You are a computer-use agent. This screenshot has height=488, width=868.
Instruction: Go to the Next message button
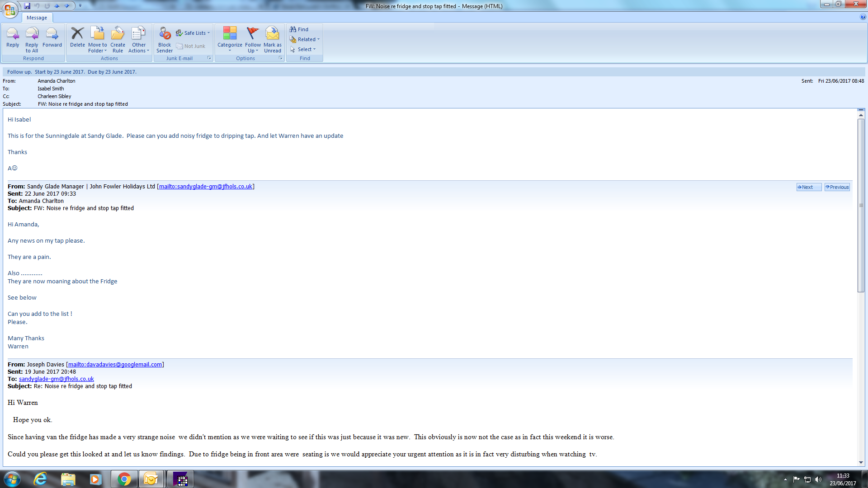[808, 187]
